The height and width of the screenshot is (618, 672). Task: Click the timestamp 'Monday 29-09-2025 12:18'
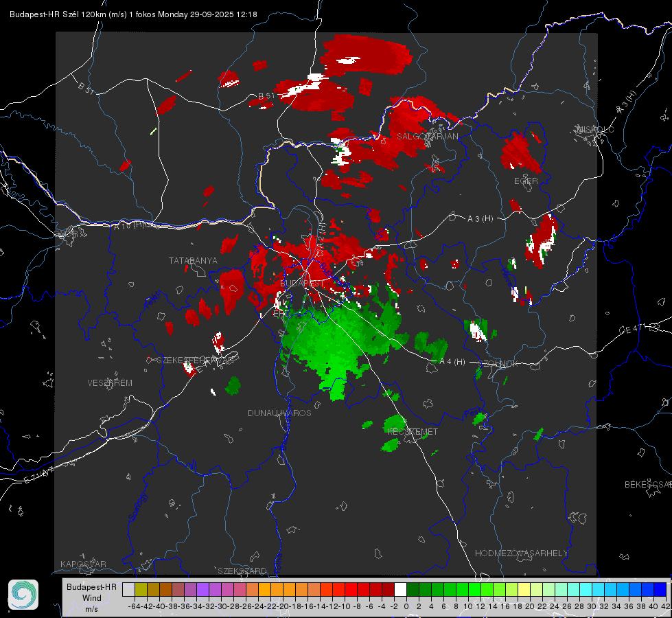point(207,14)
